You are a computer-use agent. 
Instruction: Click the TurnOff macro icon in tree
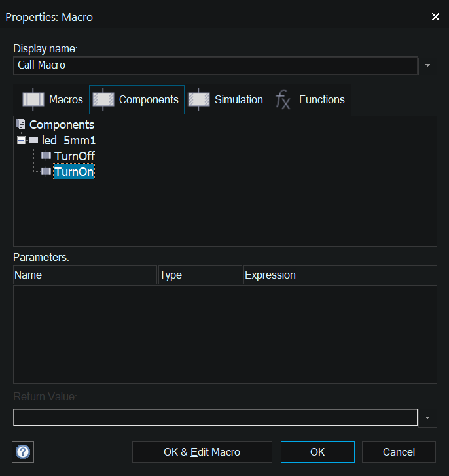pyautogui.click(x=46, y=156)
